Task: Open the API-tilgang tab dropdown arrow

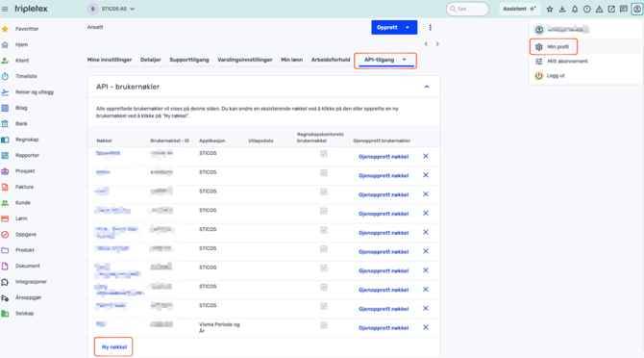Action: pyautogui.click(x=404, y=60)
